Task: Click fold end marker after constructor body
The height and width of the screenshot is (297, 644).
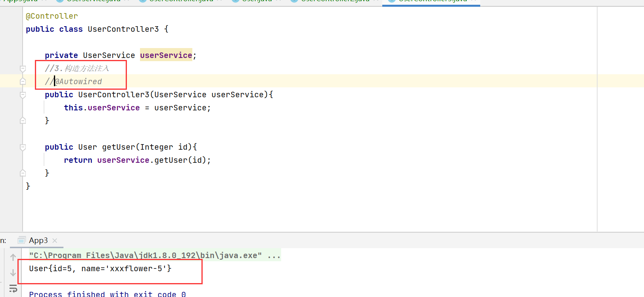Action: click(x=23, y=120)
